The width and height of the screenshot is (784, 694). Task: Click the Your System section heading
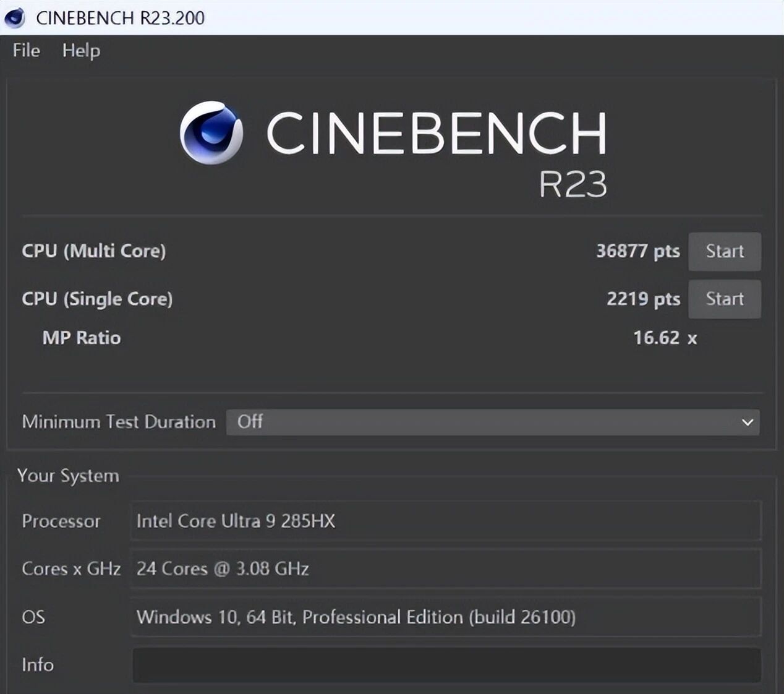pyautogui.click(x=68, y=476)
